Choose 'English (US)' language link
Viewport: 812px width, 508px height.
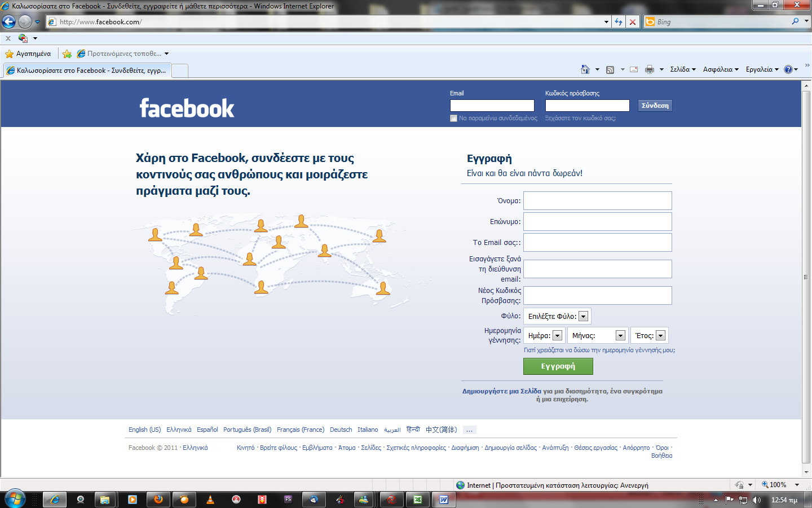pos(144,430)
